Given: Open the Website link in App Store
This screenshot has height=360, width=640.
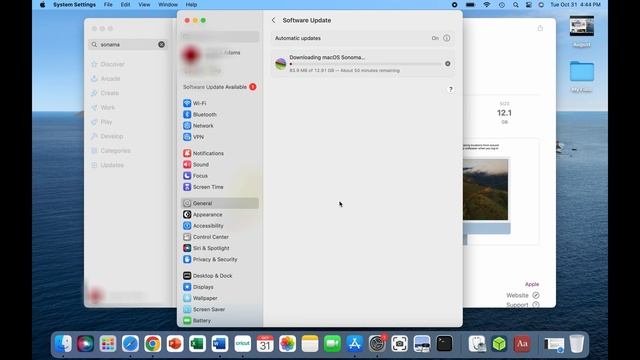Looking at the screenshot, I should (x=523, y=295).
